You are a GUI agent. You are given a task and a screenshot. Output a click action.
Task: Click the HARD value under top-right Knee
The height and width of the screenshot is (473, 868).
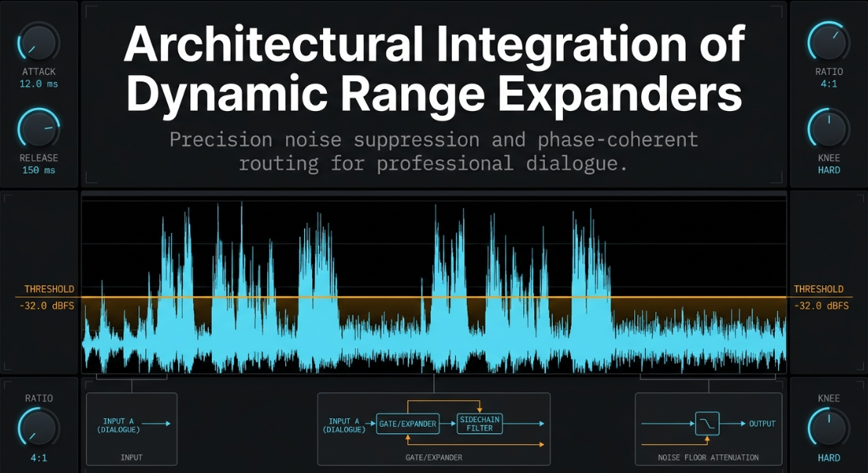(x=829, y=170)
